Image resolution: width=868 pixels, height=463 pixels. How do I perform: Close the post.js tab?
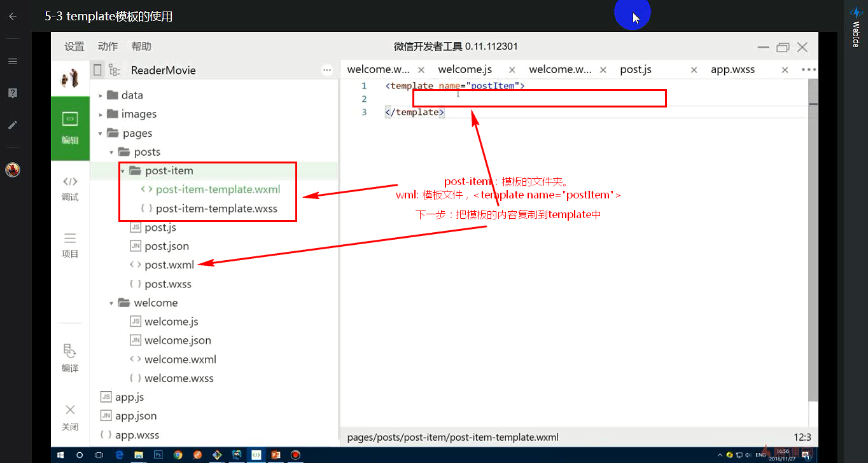coord(694,70)
